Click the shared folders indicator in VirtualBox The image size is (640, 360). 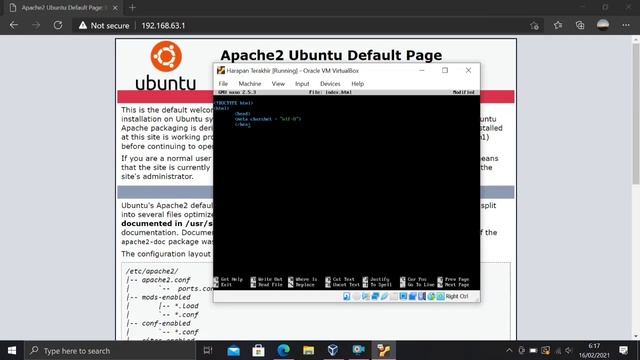393,296
